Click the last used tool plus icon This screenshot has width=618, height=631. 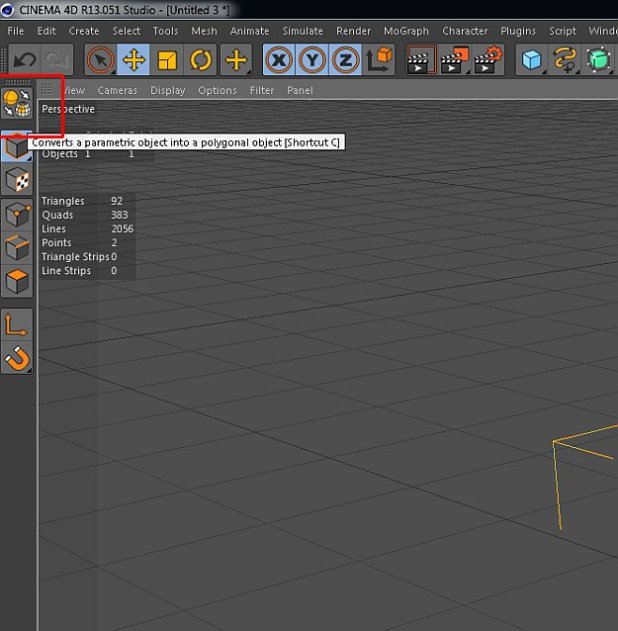[237, 60]
